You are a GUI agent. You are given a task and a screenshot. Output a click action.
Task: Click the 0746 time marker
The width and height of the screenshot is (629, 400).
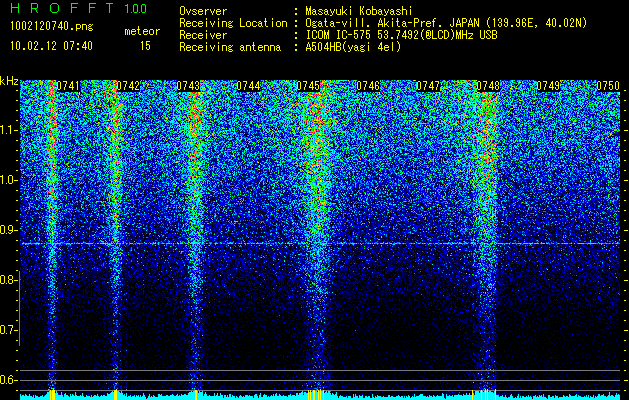pos(368,86)
